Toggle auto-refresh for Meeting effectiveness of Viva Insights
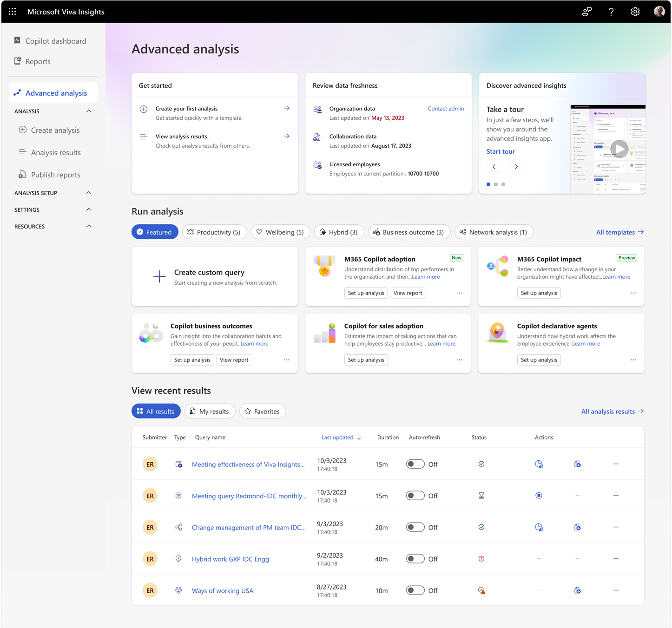This screenshot has width=672, height=628. coord(415,464)
